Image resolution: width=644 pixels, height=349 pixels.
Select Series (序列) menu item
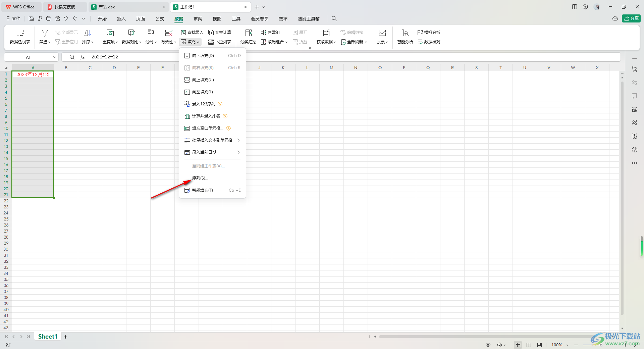tap(212, 178)
